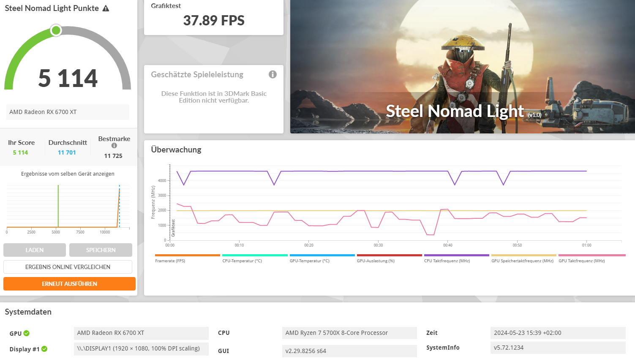The width and height of the screenshot is (635, 364).
Task: Click the Geschätzte Spieleleistung title
Action: 197,74
